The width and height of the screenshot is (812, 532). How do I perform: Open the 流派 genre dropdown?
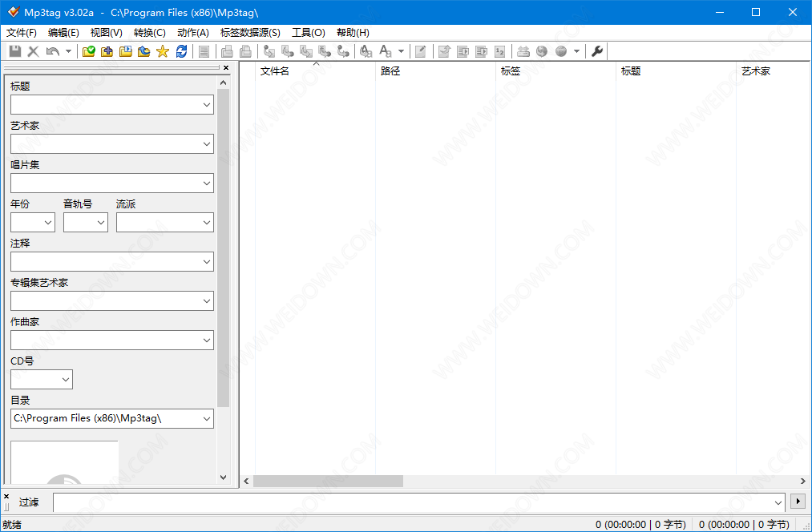[x=207, y=223]
